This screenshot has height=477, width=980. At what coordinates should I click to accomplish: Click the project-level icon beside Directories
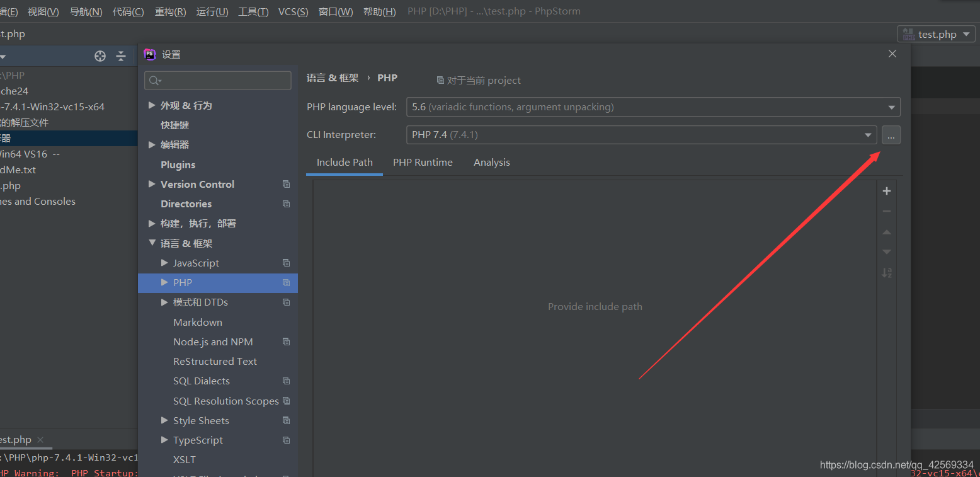[x=287, y=204]
